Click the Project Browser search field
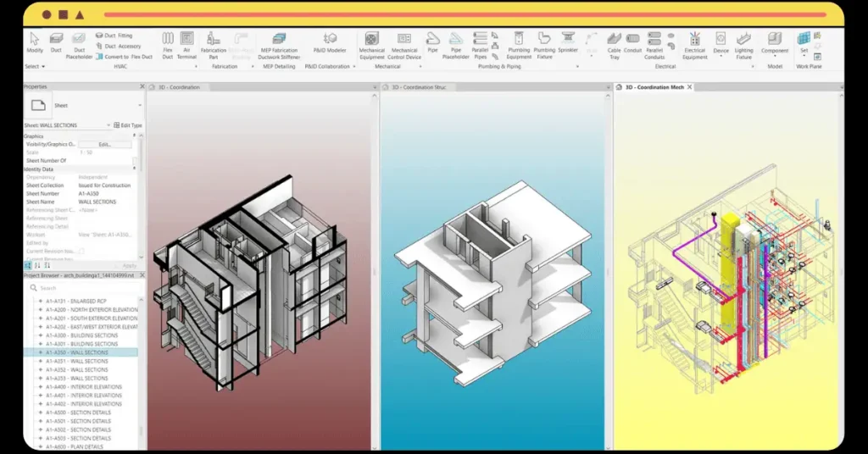 click(83, 287)
